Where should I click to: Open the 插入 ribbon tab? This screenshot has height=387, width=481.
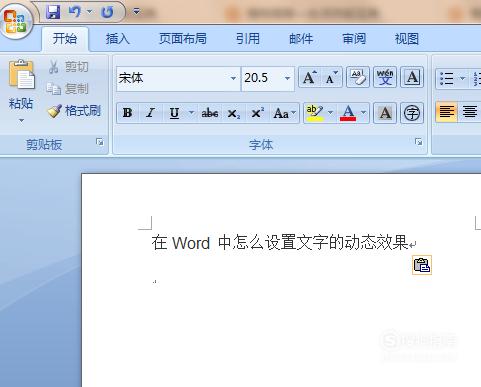coord(118,39)
